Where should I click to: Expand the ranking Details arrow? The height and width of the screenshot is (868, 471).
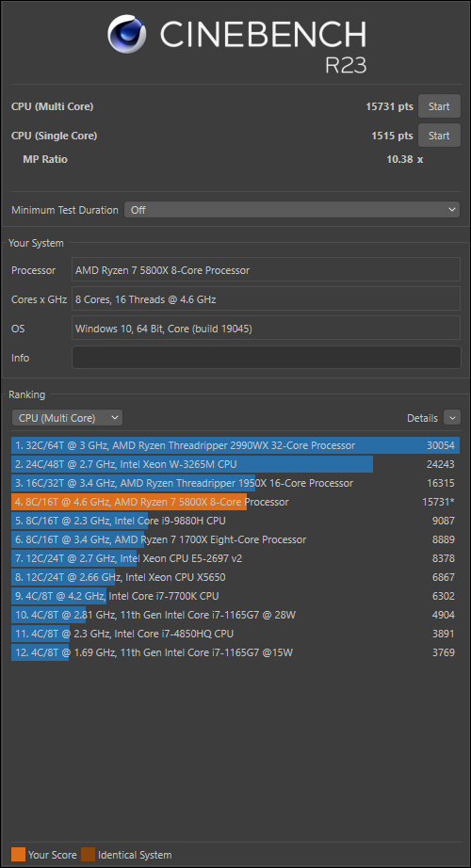(452, 418)
